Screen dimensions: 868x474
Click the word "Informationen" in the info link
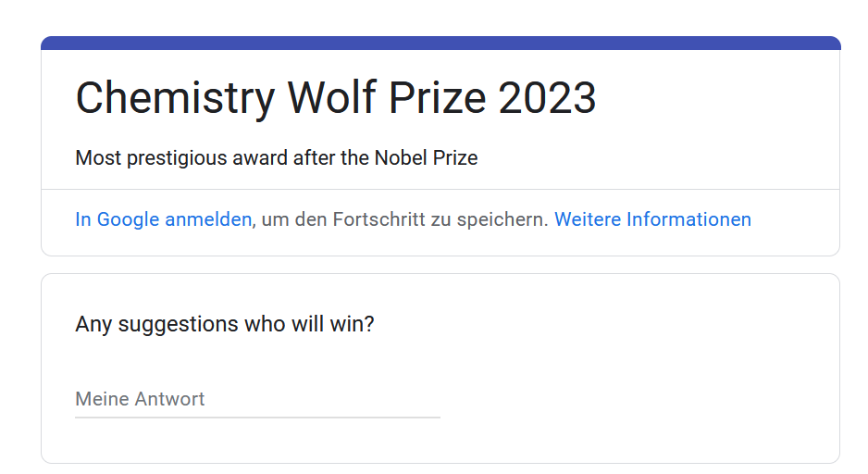click(x=688, y=219)
